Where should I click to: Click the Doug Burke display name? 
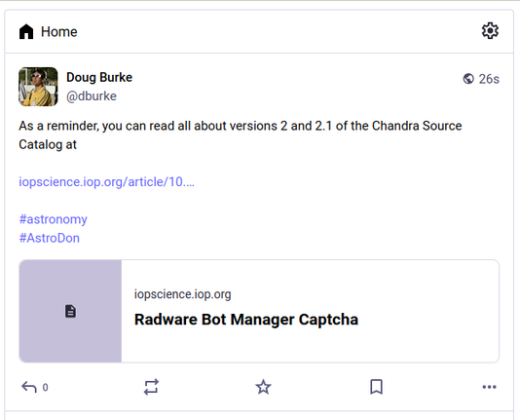click(99, 77)
